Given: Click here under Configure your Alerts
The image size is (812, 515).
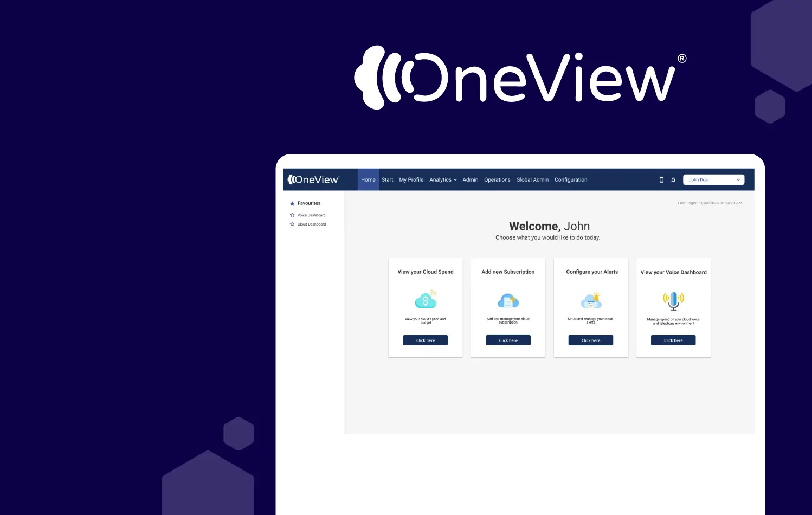Looking at the screenshot, I should pos(591,340).
